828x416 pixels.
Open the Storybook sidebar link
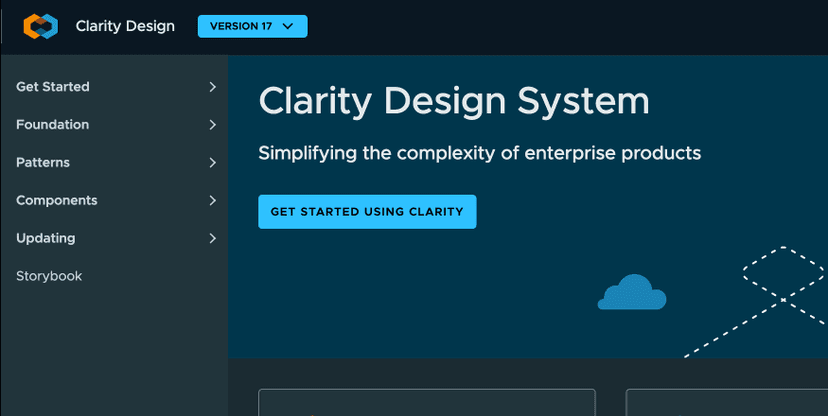pyautogui.click(x=49, y=276)
